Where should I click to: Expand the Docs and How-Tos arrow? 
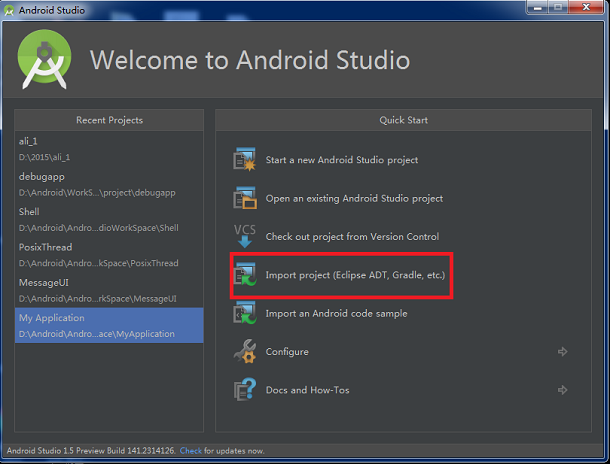562,390
